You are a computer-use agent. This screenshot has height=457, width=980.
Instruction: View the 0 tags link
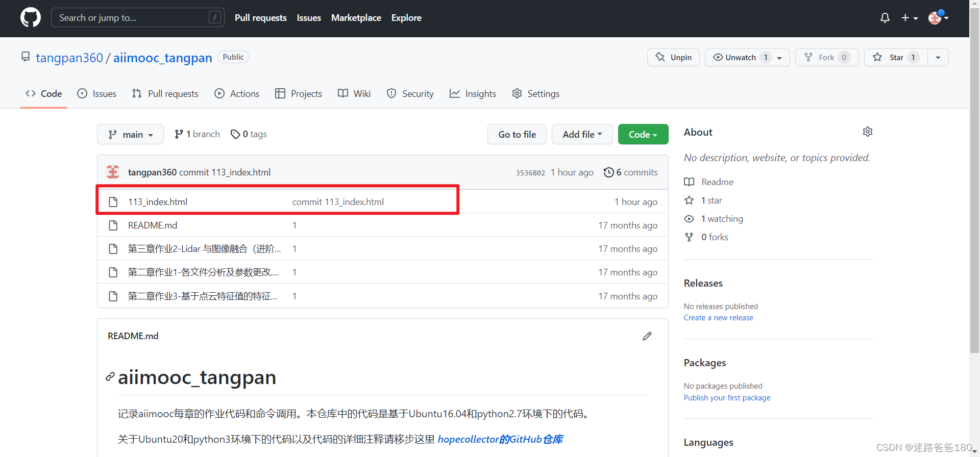pos(249,134)
